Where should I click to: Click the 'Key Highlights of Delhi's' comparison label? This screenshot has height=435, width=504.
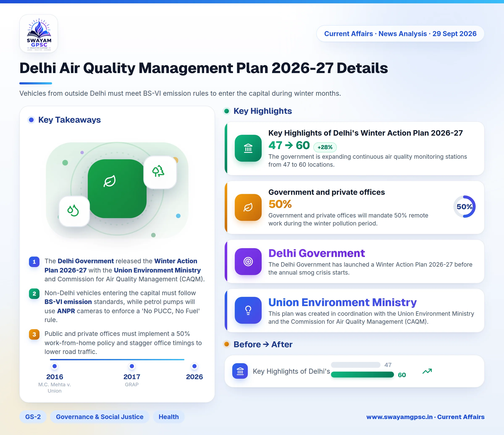click(291, 371)
